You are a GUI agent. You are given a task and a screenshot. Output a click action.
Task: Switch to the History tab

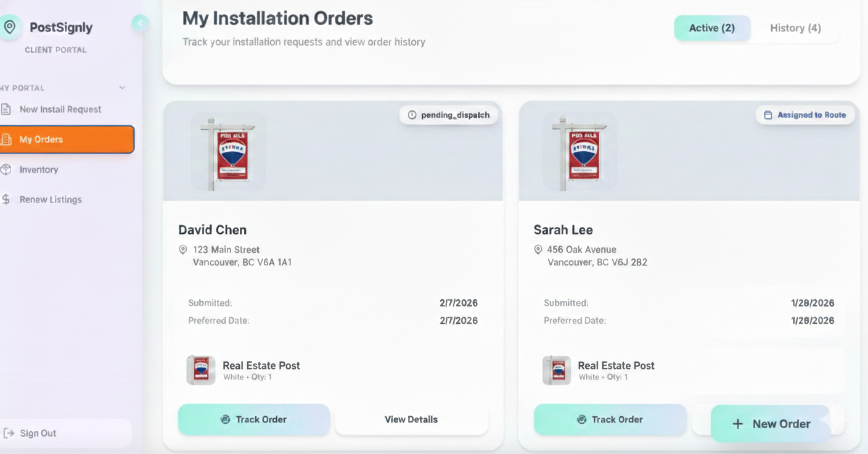click(x=795, y=28)
